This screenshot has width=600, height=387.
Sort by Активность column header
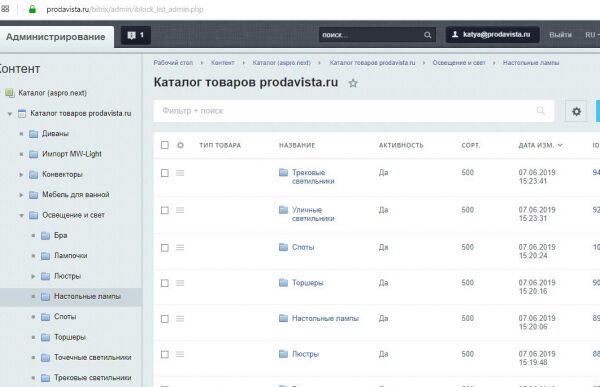(401, 145)
